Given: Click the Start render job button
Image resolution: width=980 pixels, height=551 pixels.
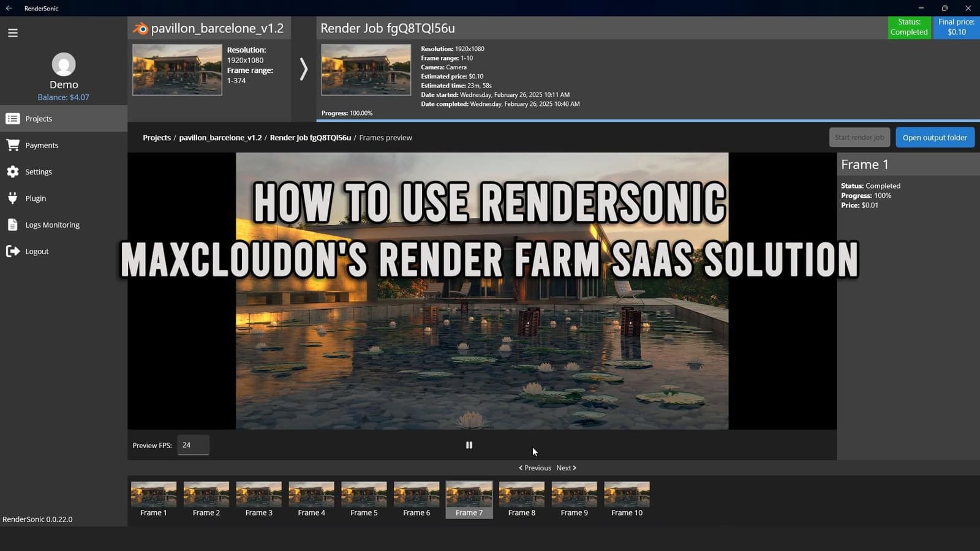Looking at the screenshot, I should 859,137.
